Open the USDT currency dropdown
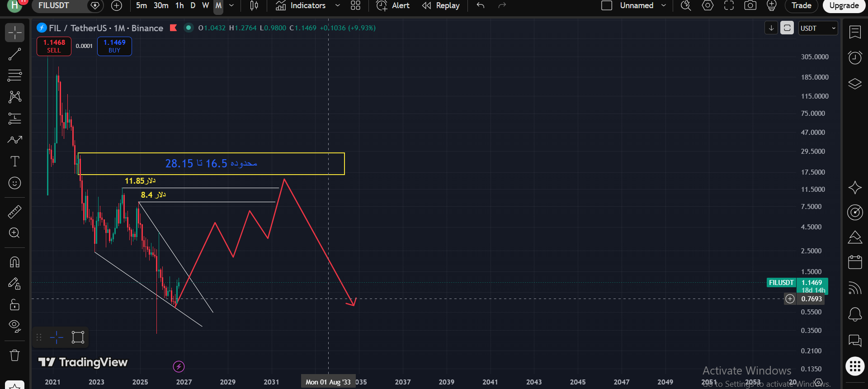This screenshot has width=868, height=389. pos(818,28)
